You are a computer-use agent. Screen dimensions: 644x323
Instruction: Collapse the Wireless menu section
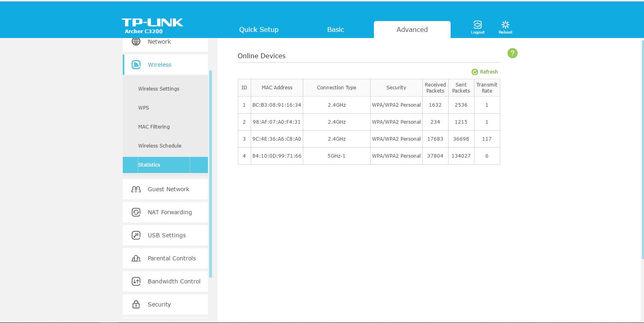coord(165,65)
